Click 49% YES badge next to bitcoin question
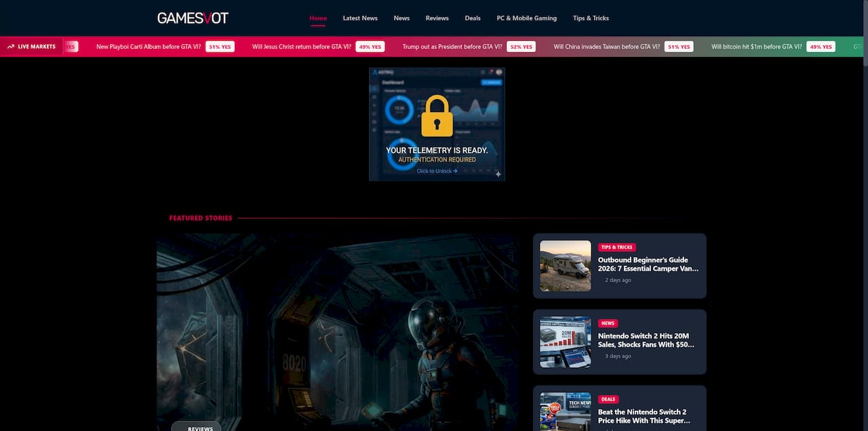 tap(821, 47)
